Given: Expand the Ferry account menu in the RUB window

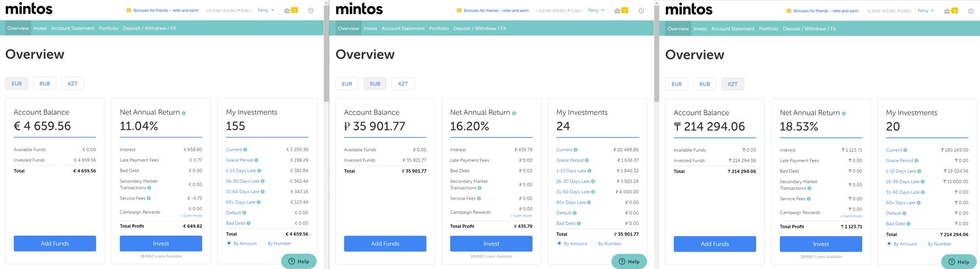Looking at the screenshot, I should click(x=596, y=10).
